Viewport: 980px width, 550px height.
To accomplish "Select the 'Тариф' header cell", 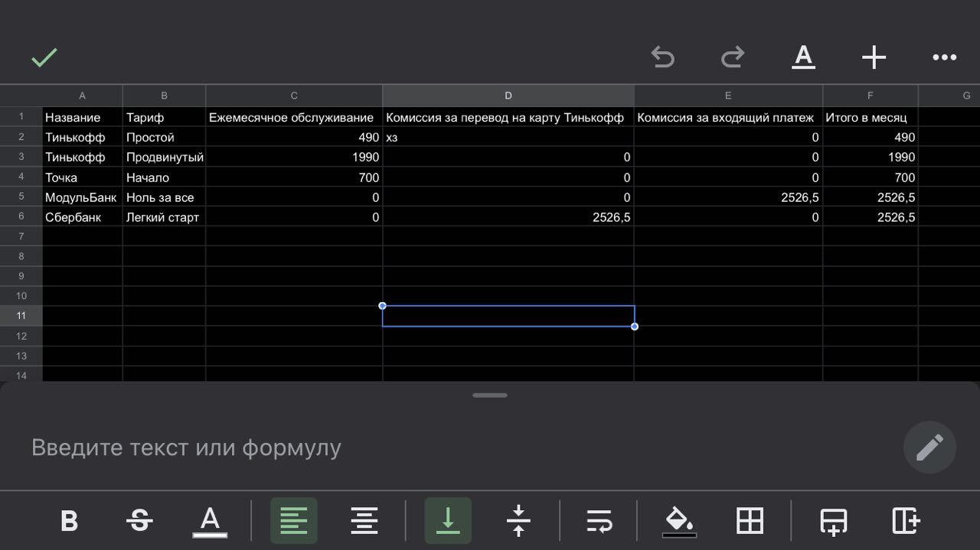I will click(x=164, y=117).
